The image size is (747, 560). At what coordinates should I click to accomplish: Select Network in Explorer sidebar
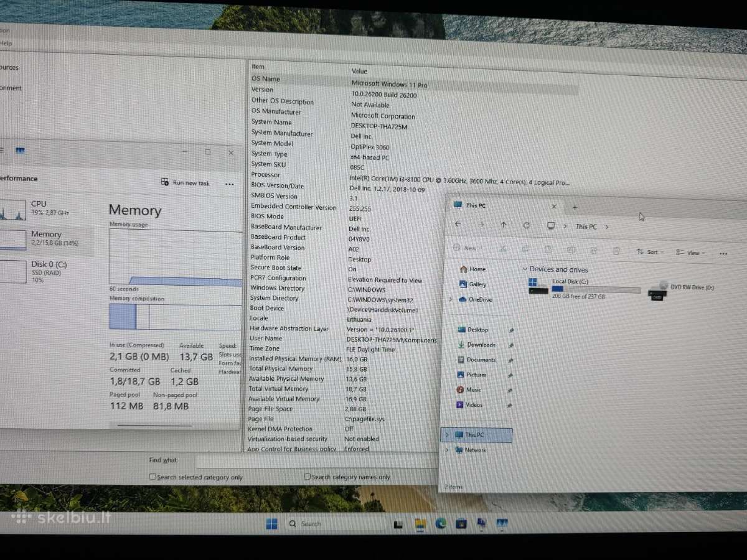pyautogui.click(x=471, y=450)
